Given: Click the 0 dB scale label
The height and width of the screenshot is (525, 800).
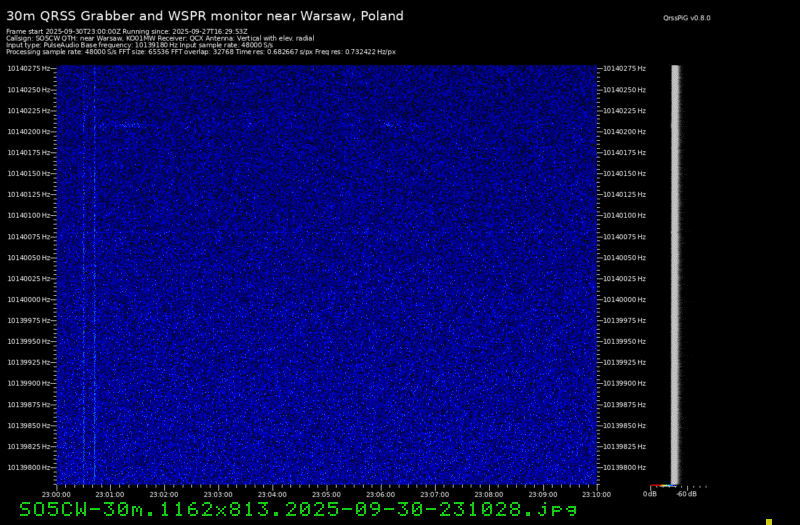Looking at the screenshot, I should pos(650,494).
